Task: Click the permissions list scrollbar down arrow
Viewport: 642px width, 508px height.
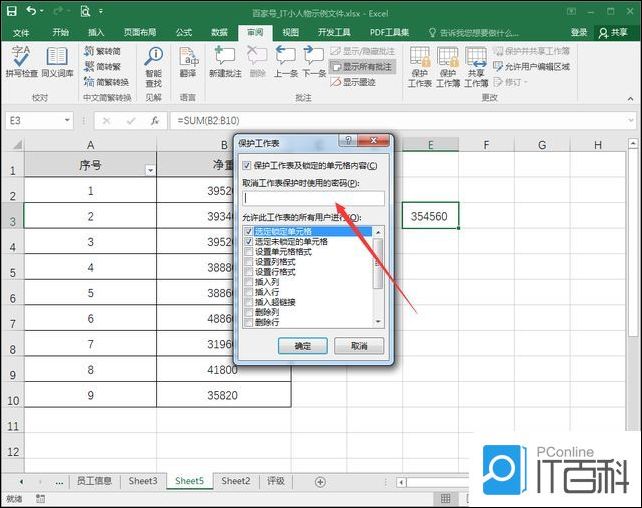Action: pyautogui.click(x=378, y=321)
